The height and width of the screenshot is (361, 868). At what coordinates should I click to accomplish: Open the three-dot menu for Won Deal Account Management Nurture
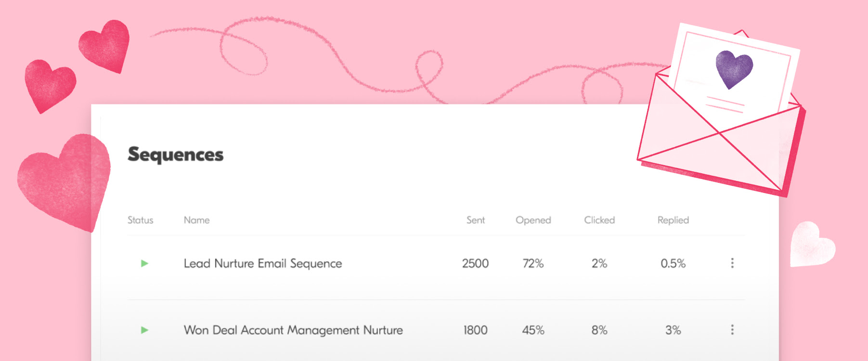click(732, 330)
